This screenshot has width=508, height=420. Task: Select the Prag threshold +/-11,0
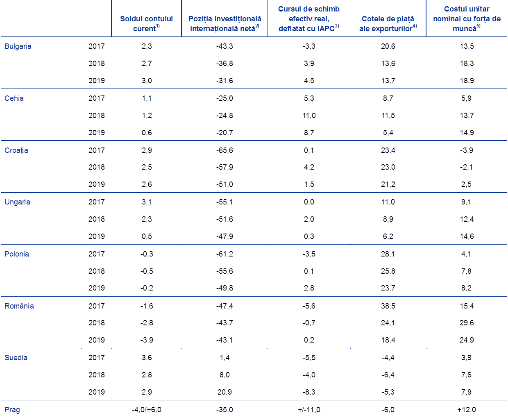point(309,410)
